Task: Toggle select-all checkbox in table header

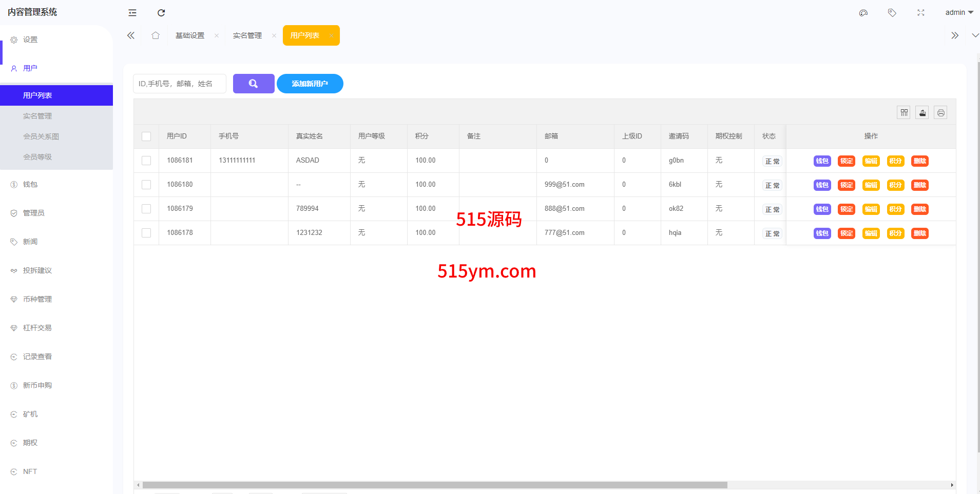Action: tap(146, 136)
